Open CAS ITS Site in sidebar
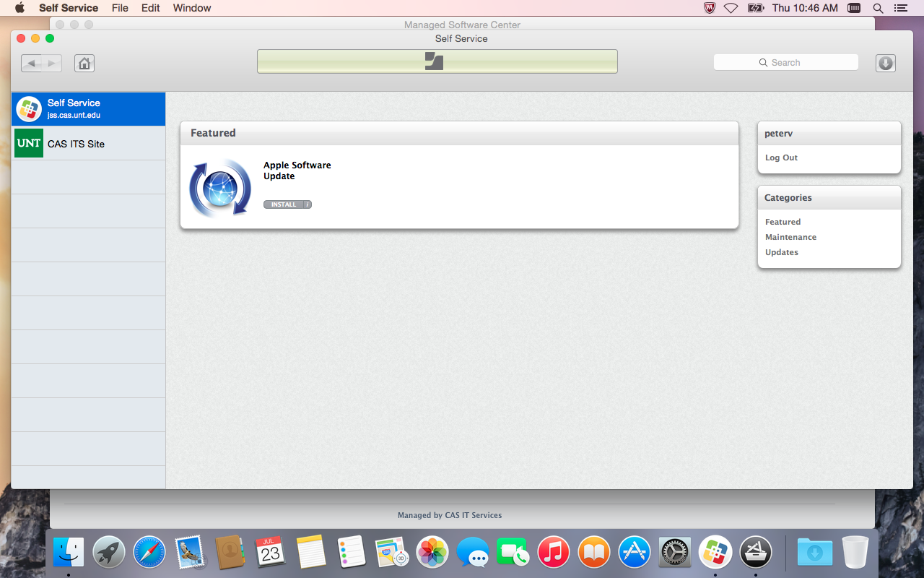The height and width of the screenshot is (578, 924). tap(88, 143)
